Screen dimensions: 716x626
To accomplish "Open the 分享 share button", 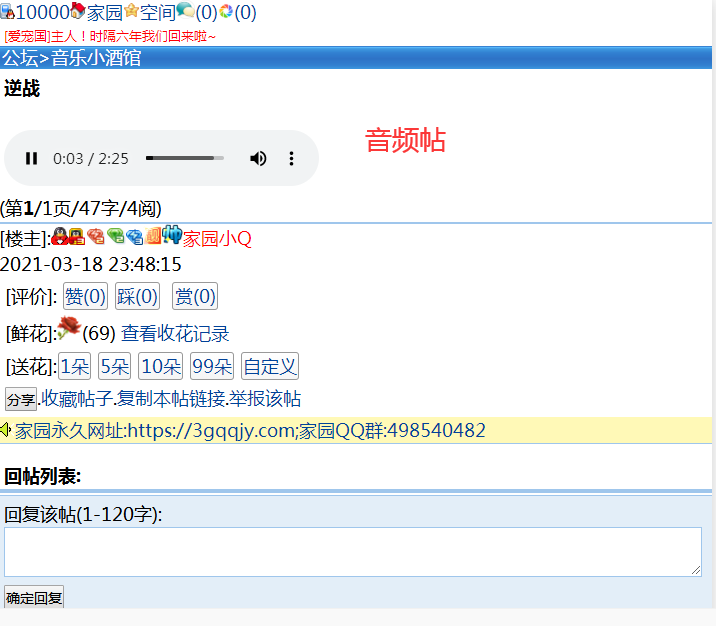I will tap(20, 399).
